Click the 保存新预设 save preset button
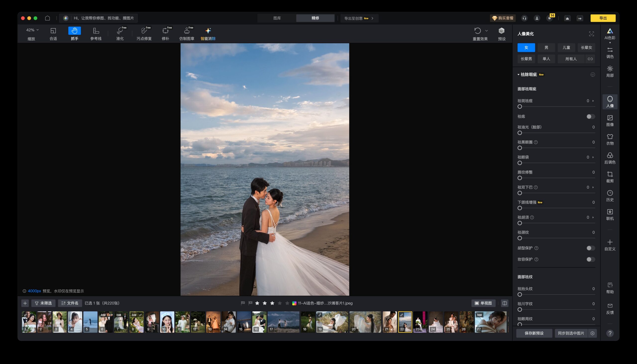 (x=534, y=333)
